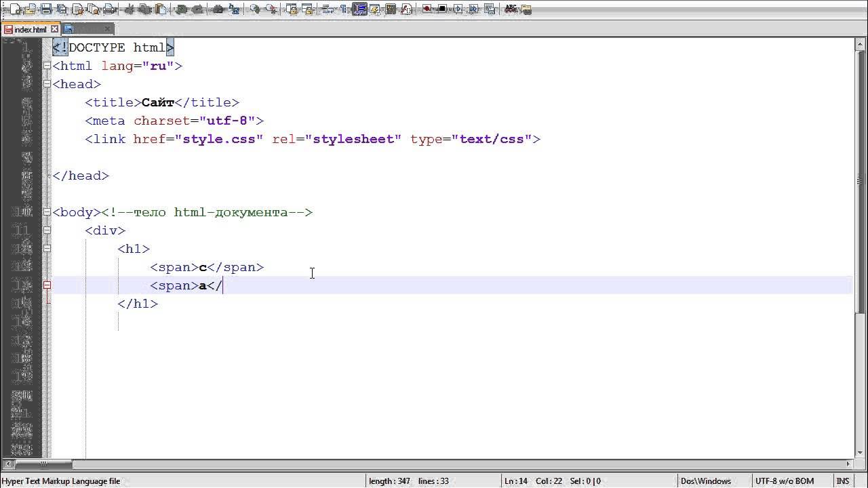
Task: Close the index.html tab
Action: [x=55, y=29]
